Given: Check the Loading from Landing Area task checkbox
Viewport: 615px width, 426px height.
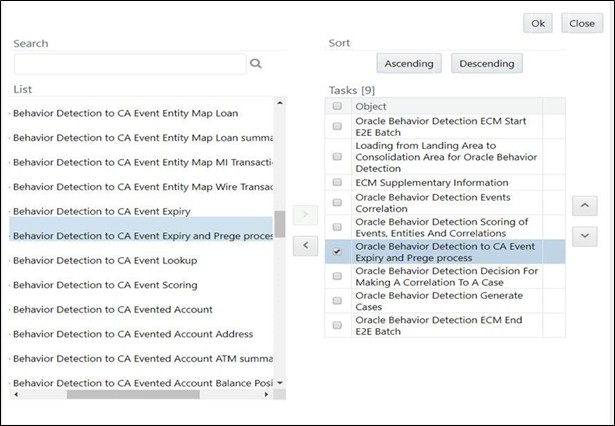Looking at the screenshot, I should pos(337,157).
